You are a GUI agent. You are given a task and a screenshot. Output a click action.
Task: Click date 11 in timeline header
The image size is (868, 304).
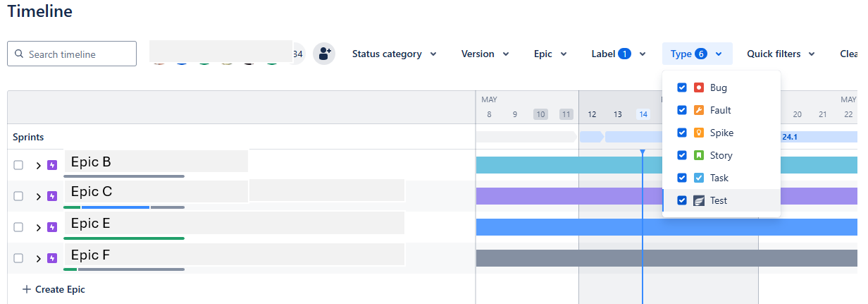pyautogui.click(x=566, y=114)
